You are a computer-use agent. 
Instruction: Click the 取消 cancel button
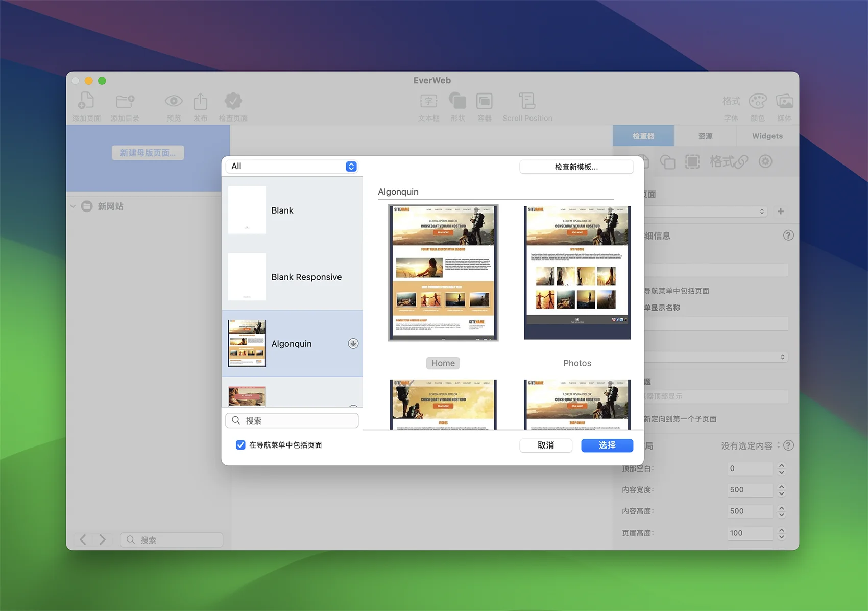click(x=546, y=445)
